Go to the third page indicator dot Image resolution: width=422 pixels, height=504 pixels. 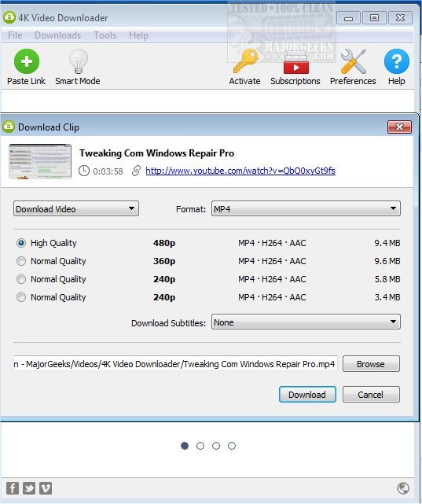(216, 446)
